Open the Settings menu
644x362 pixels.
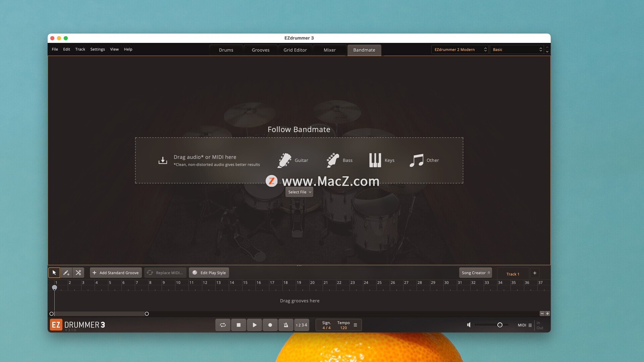98,49
